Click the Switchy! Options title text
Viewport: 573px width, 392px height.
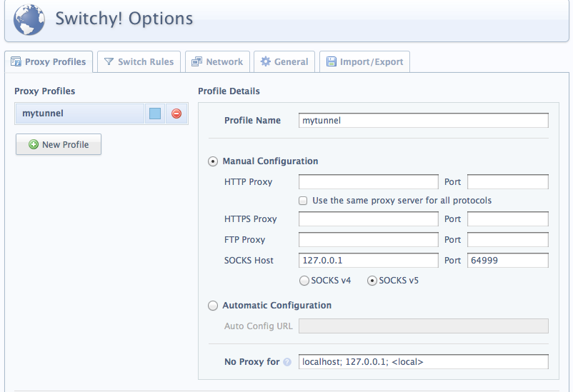(x=124, y=19)
